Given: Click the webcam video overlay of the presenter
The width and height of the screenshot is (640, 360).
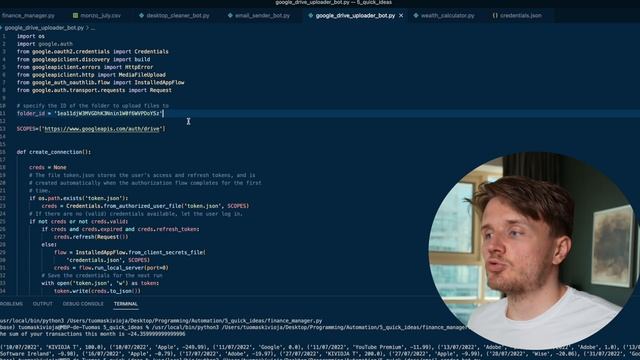Looking at the screenshot, I should (533, 250).
